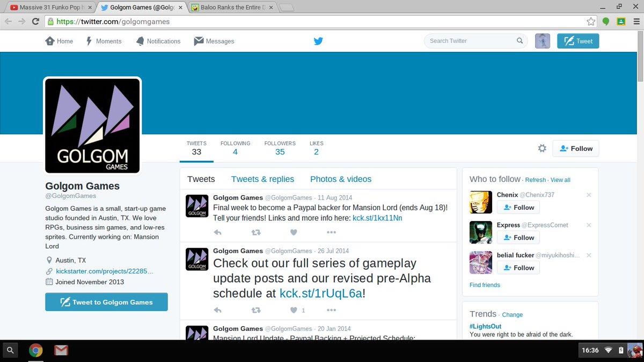Retweet the 11 Aug 2014 tweet
Screen dimensions: 644x362
(256, 232)
